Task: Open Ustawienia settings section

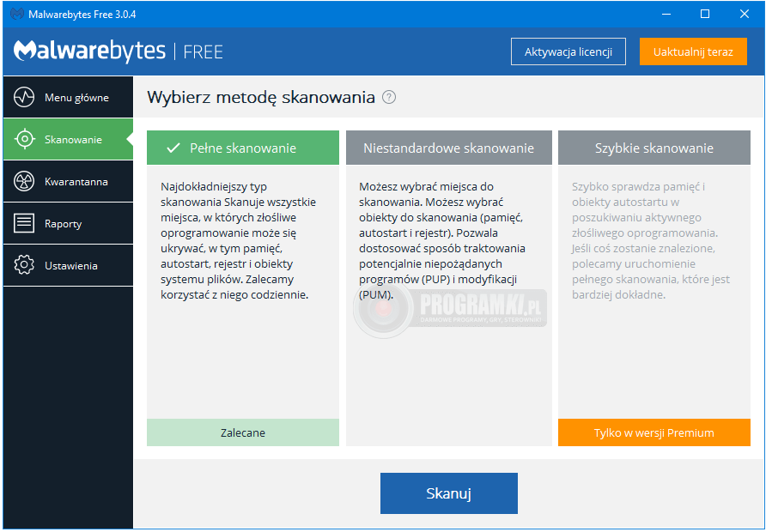Action: (68, 265)
